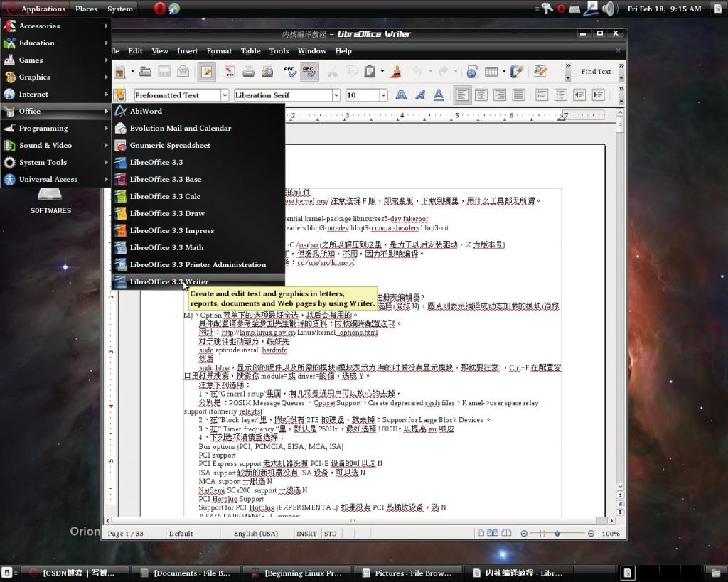Click the Find Text field area
This screenshot has width=728, height=582.
[597, 72]
